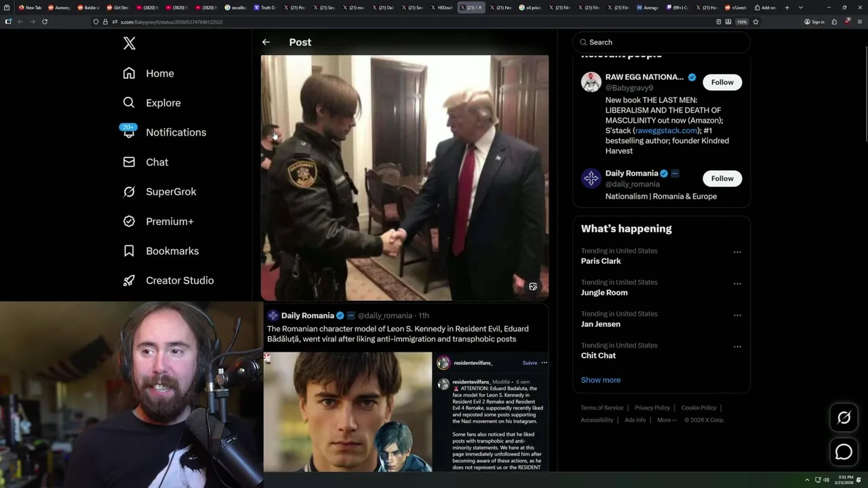Open Paris Clark trending topic

click(x=601, y=261)
